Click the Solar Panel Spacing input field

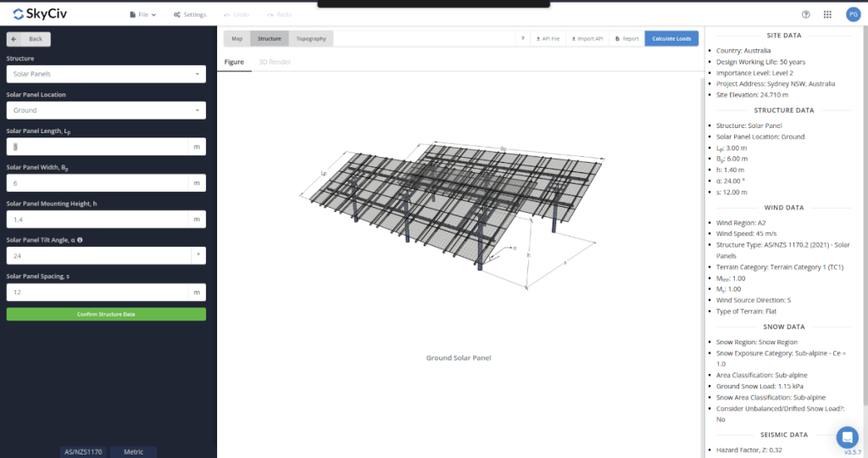click(x=97, y=292)
